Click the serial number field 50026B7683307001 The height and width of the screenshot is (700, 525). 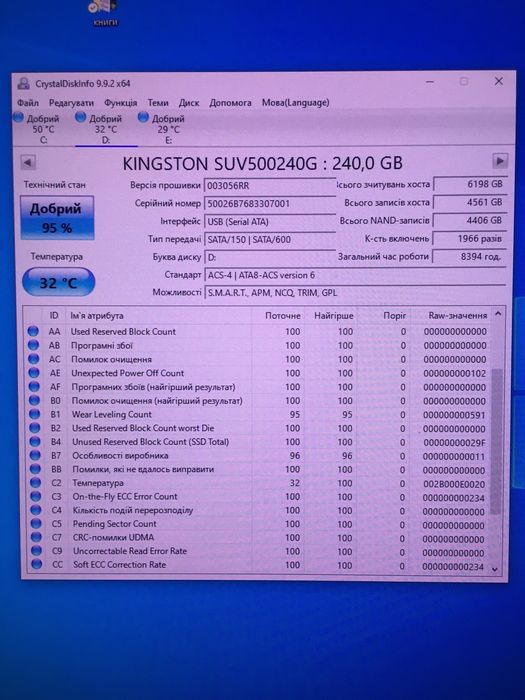270,204
